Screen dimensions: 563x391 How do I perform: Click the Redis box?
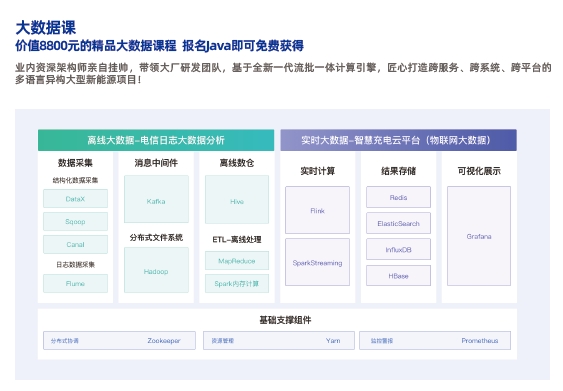point(399,197)
